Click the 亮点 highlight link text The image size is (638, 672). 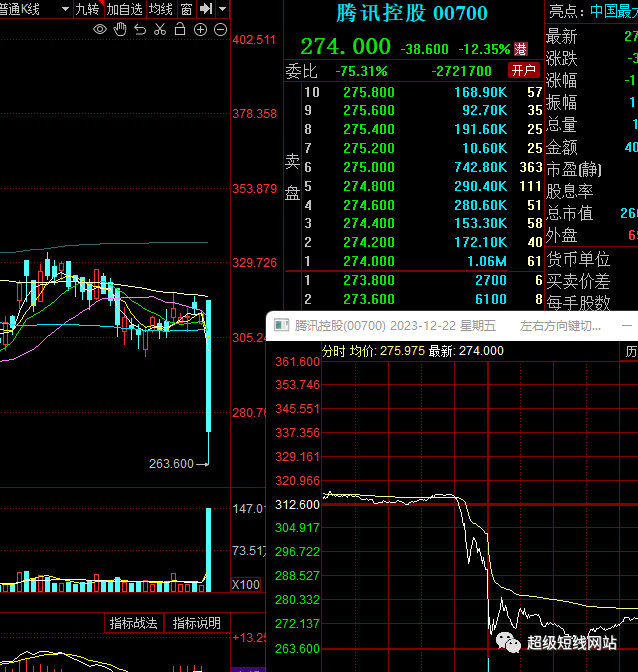point(614,11)
